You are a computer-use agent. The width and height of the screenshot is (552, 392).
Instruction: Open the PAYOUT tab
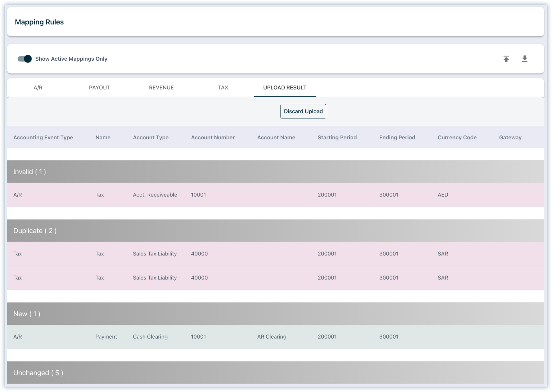(x=99, y=88)
